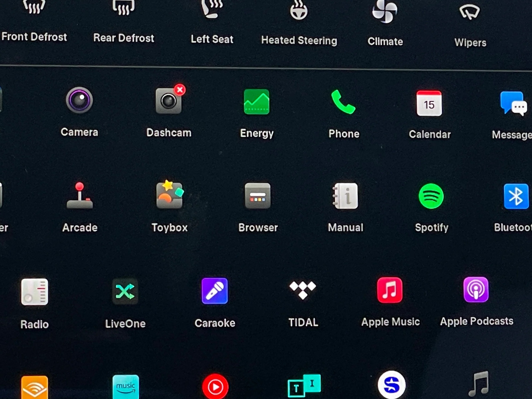Viewport: 532px width, 399px height.
Task: Open the orange Audible app icon
Action: point(35,387)
